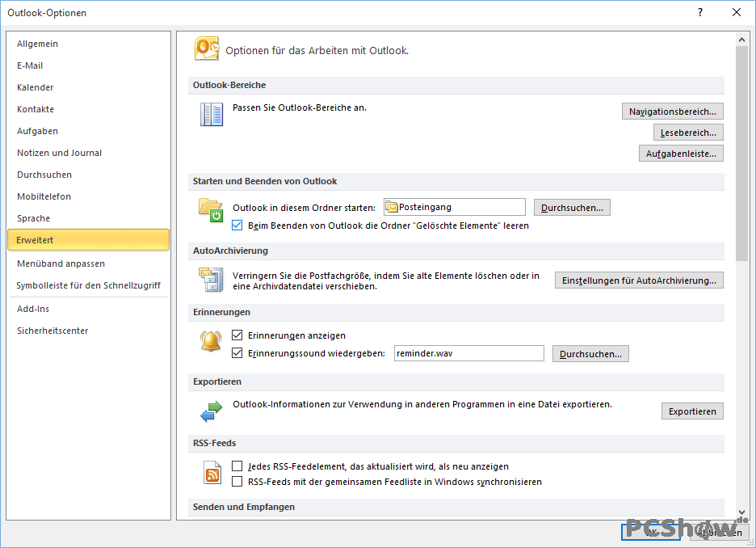This screenshot has height=548, width=756.
Task: Click the Exportieren button
Action: pos(692,411)
